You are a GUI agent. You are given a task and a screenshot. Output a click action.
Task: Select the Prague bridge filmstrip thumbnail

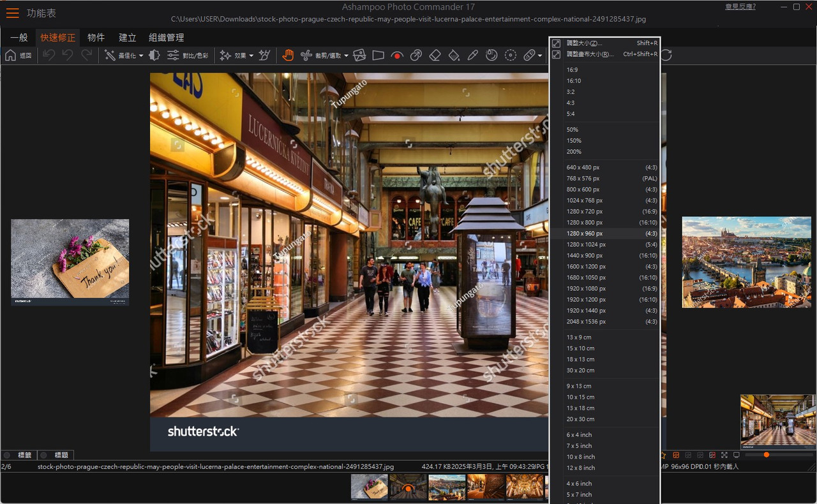(x=447, y=487)
